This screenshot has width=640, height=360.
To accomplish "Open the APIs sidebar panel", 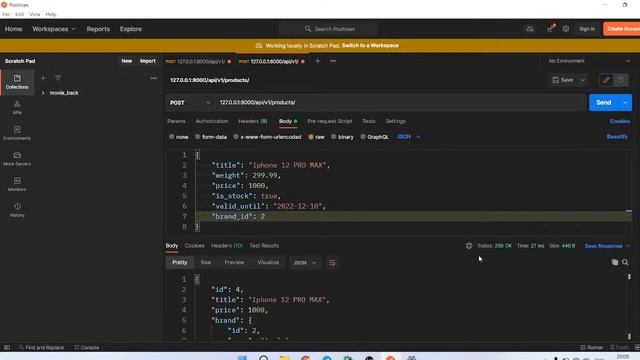I will point(17,108).
